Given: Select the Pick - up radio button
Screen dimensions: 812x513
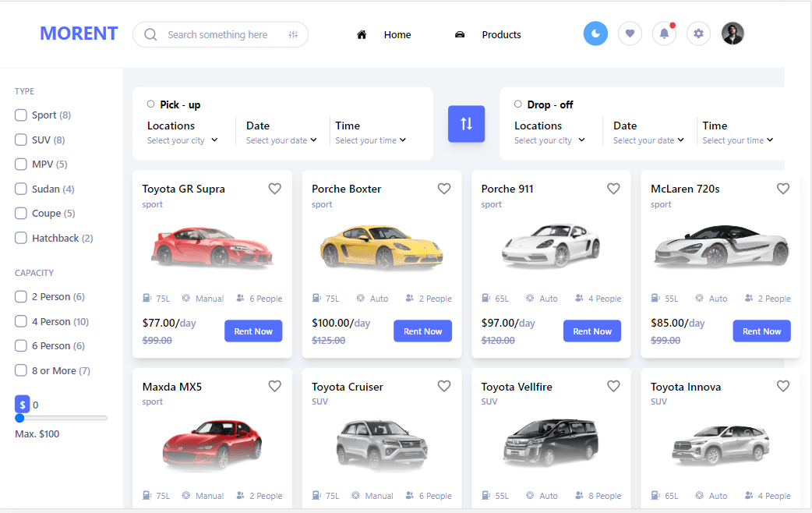Looking at the screenshot, I should (150, 104).
